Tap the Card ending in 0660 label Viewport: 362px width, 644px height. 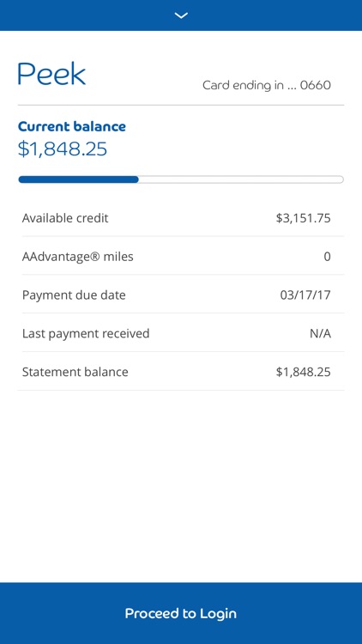(x=267, y=85)
